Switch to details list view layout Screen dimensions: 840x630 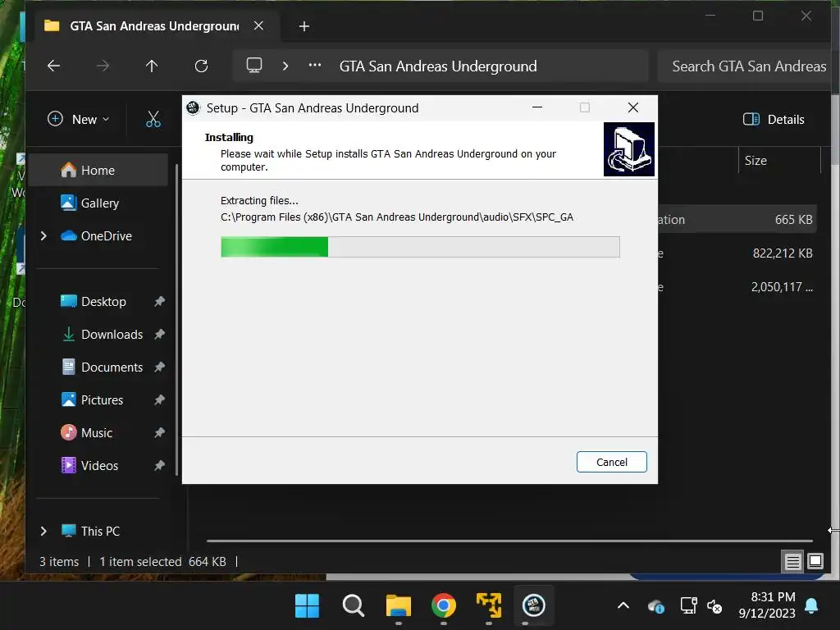coord(792,561)
